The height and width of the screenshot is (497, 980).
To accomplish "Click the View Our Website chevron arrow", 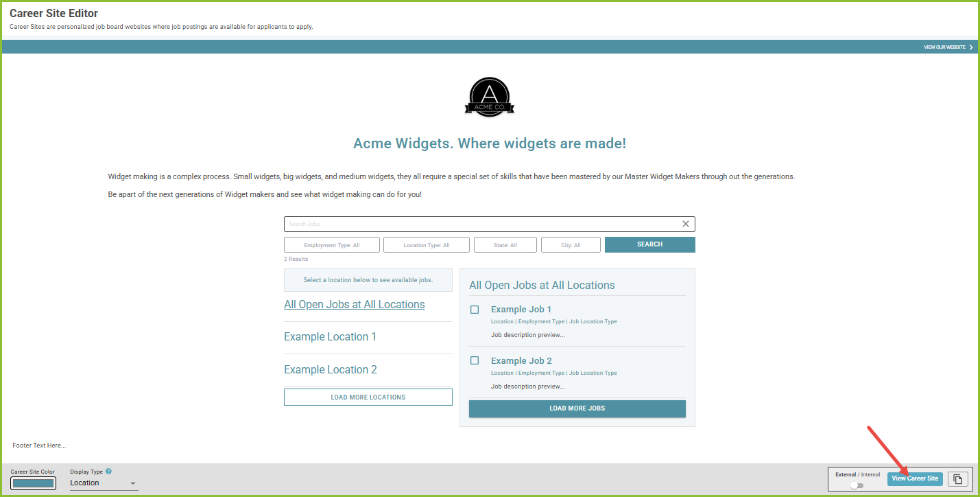I will pos(971,47).
